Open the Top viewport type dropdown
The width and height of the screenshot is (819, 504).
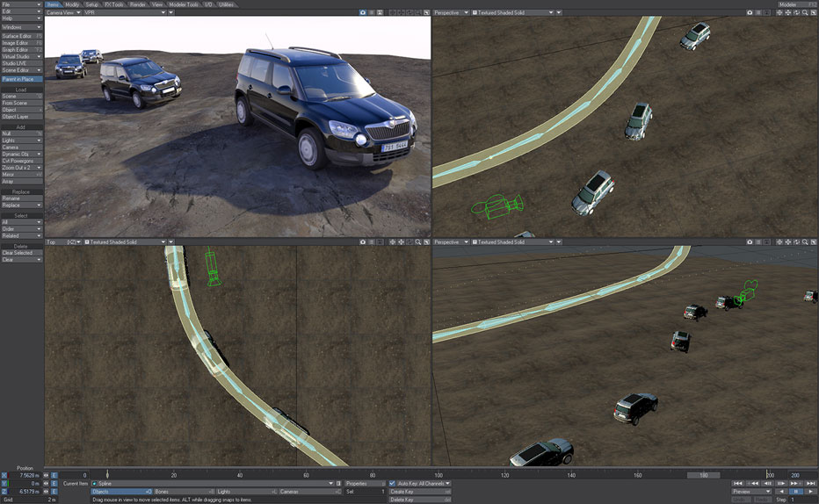(x=63, y=242)
